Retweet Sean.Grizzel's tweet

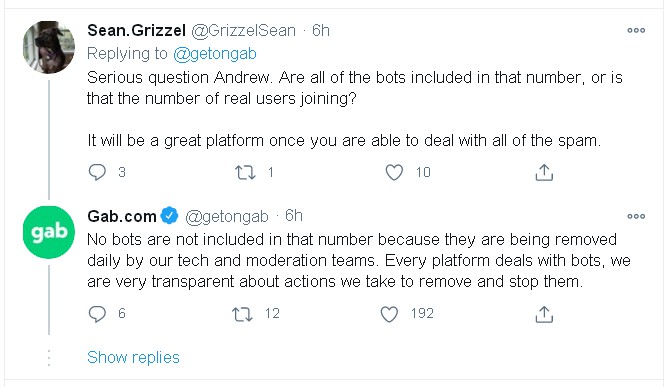pos(245,173)
